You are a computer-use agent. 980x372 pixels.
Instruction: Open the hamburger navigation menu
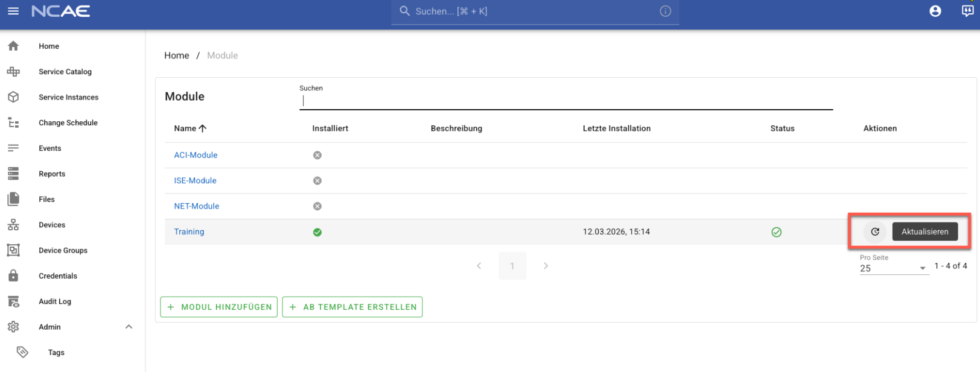(x=13, y=11)
